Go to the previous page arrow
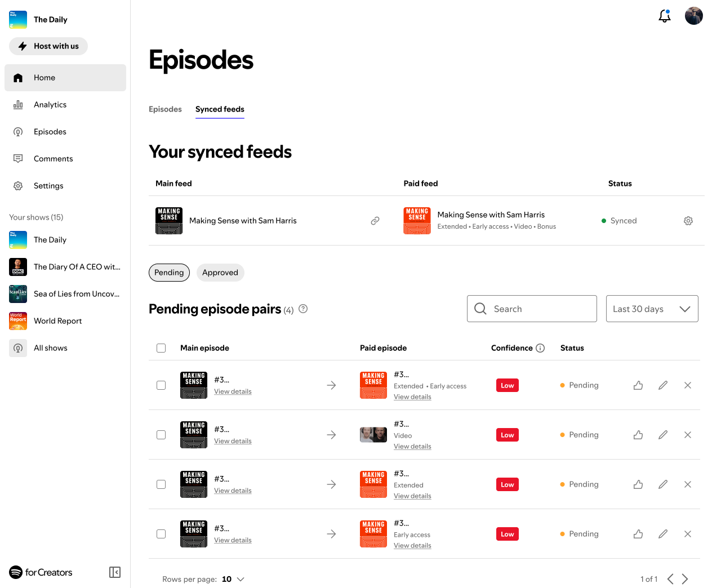721x588 pixels. click(670, 579)
